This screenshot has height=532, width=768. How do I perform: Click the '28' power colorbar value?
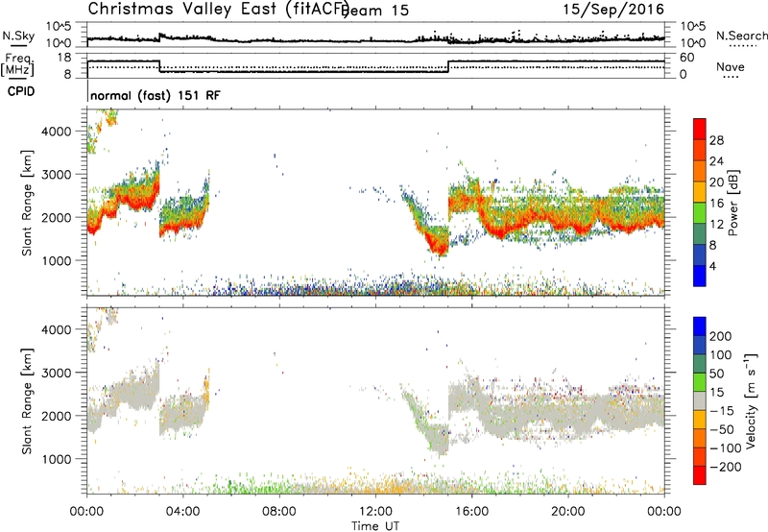[x=716, y=140]
